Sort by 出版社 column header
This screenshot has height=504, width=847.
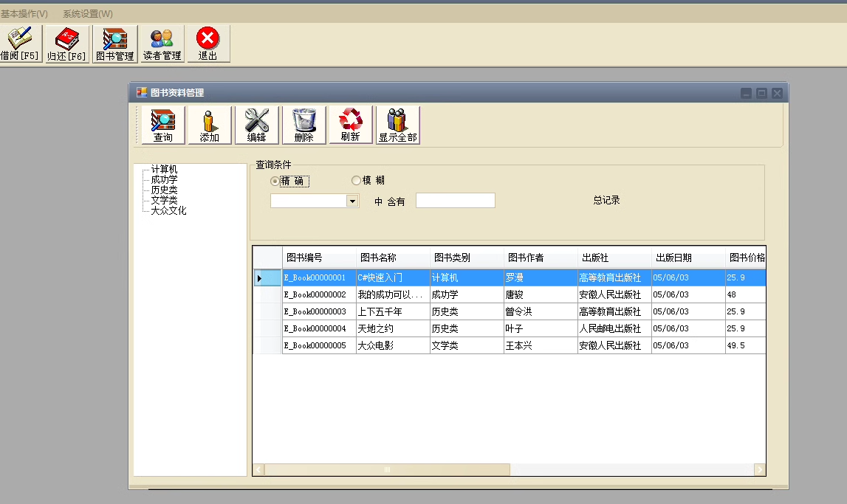614,258
